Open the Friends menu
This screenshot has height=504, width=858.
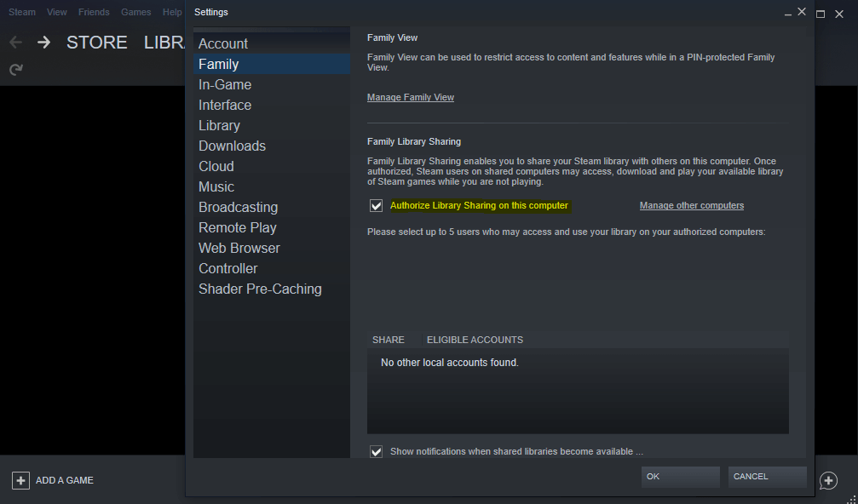(94, 13)
